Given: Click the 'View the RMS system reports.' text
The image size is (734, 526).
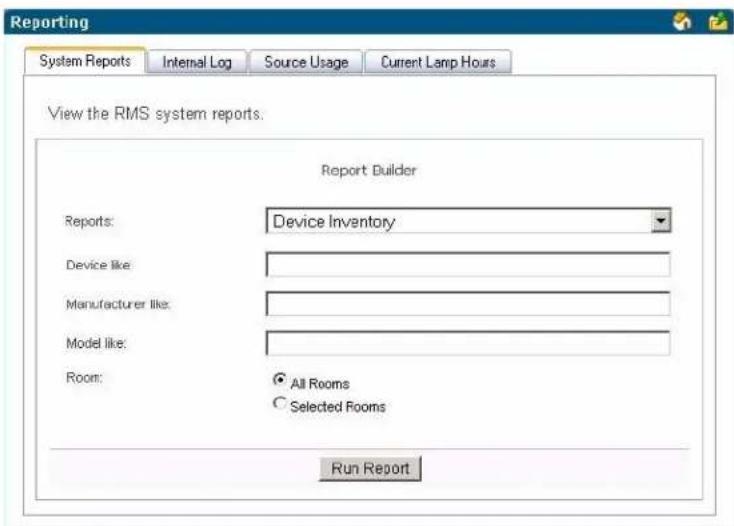Looking at the screenshot, I should 156,114.
